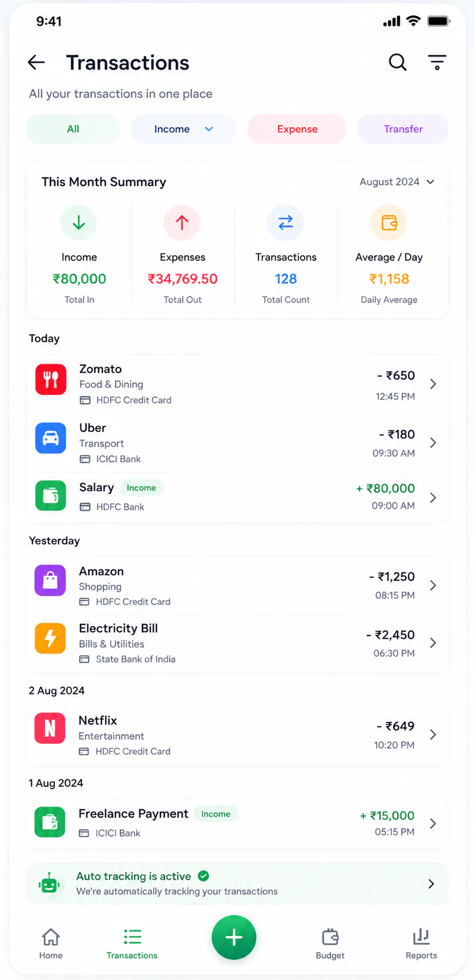Expand the Income filter dropdown
This screenshot has height=980, width=475.
(x=183, y=129)
